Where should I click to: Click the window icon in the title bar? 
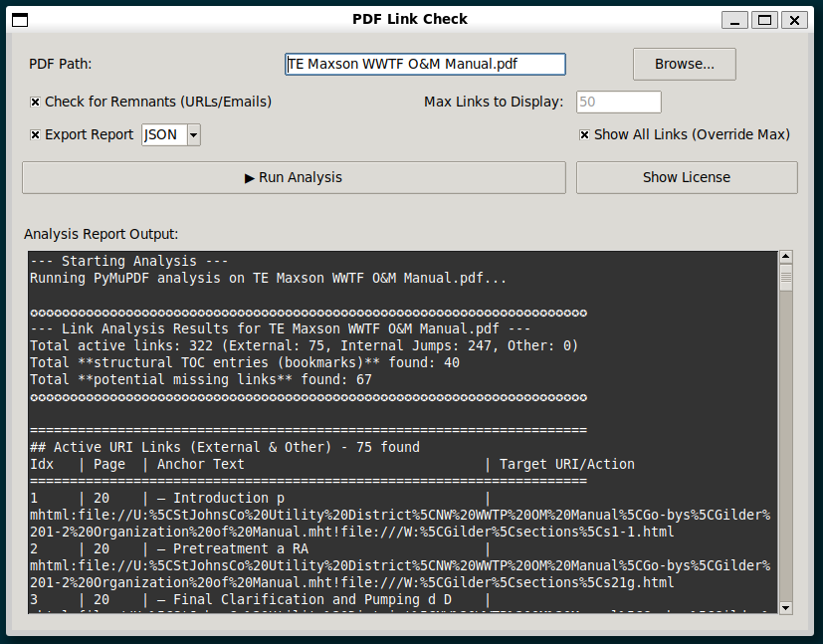coord(20,19)
